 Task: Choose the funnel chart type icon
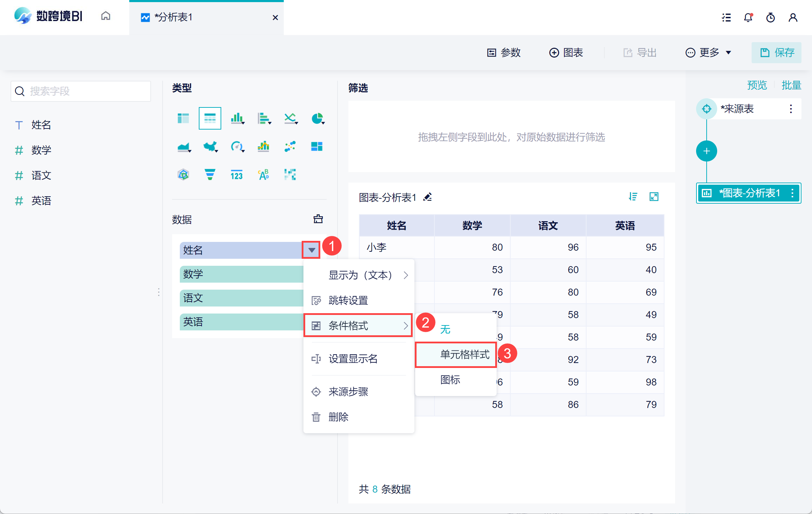tap(210, 174)
